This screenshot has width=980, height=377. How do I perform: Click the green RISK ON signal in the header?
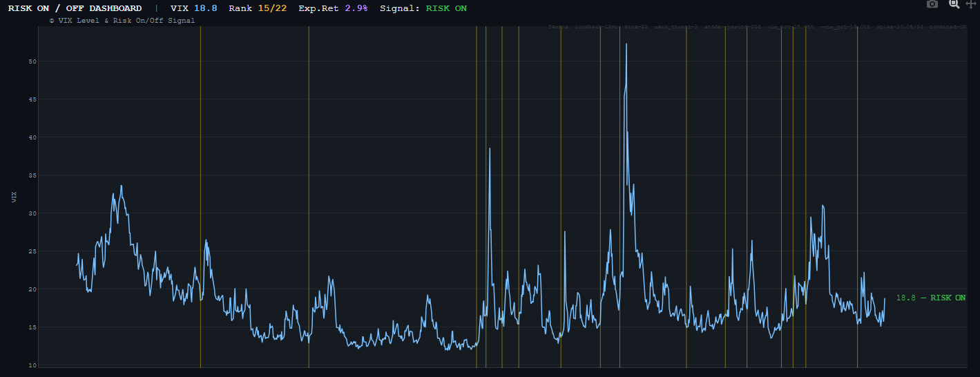coord(446,8)
